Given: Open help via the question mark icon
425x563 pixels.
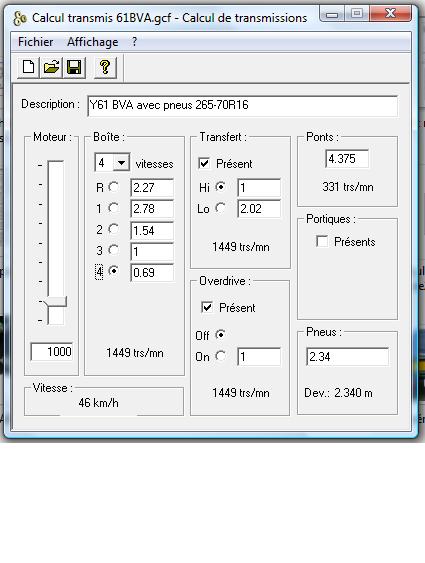Looking at the screenshot, I should 105,67.
